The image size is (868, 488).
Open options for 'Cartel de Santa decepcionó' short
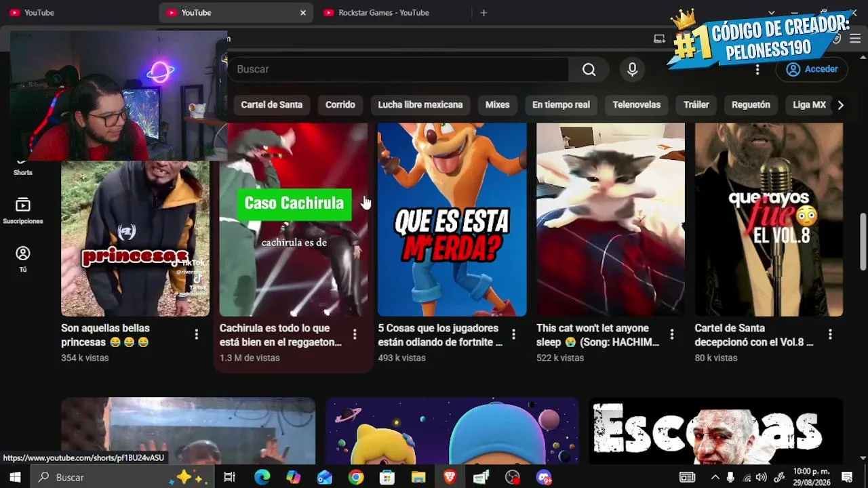(830, 334)
